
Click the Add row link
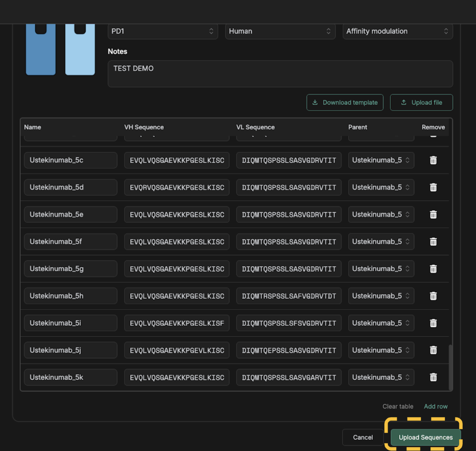coord(435,406)
